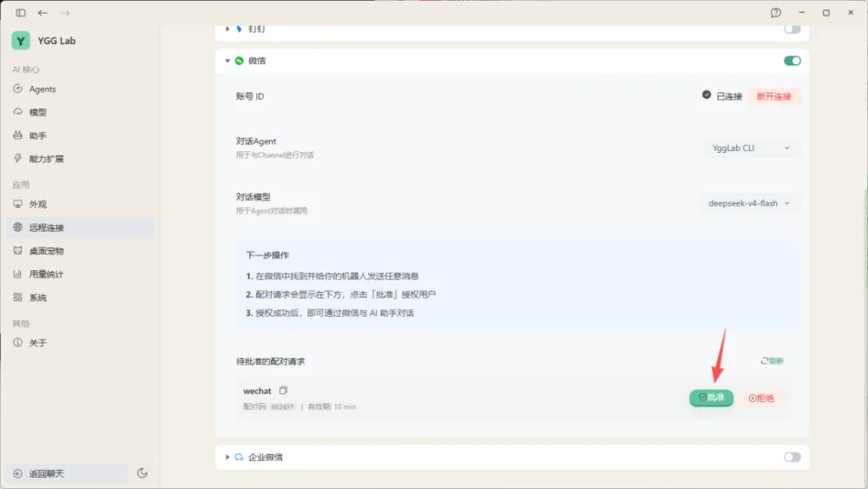
Task: Click the 企业微信 logo icon
Action: pyautogui.click(x=240, y=458)
